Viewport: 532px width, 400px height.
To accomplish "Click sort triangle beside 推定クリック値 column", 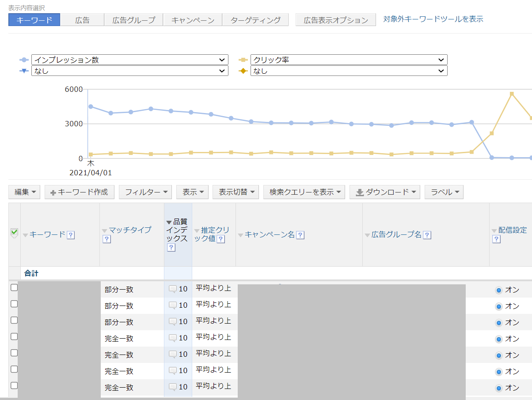I will coord(197,231).
